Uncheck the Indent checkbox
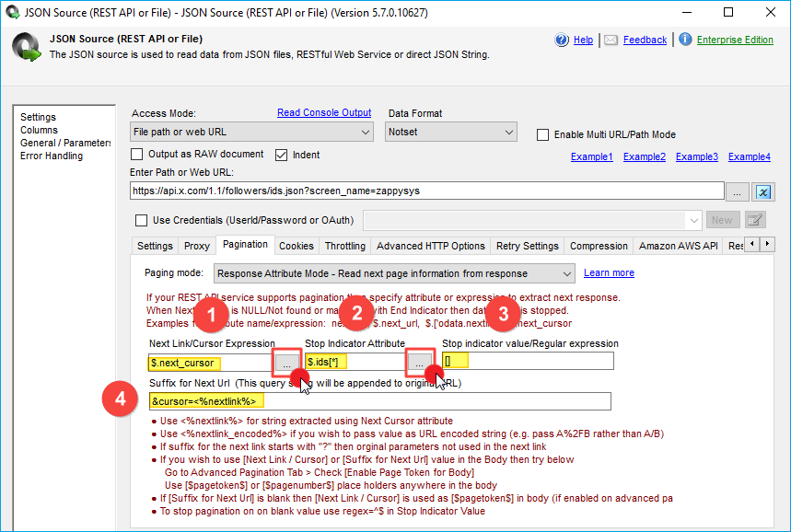Viewport: 791px width, 532px height. [282, 155]
